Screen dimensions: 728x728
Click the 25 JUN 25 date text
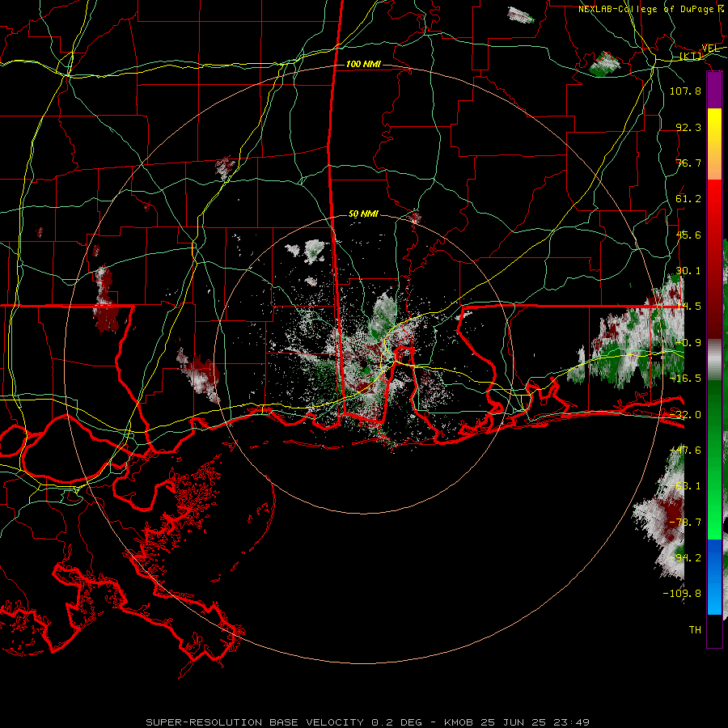(514, 722)
